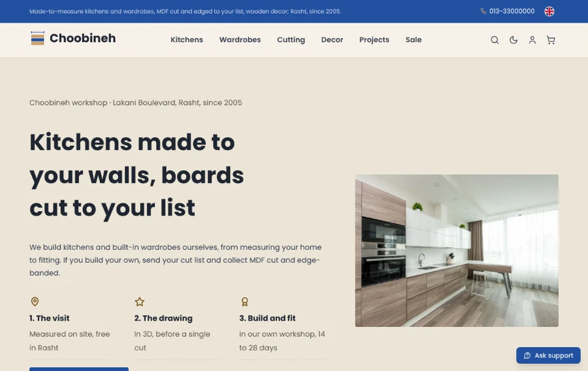
Task: Click the award icon above Build and fit
Action: [244, 301]
